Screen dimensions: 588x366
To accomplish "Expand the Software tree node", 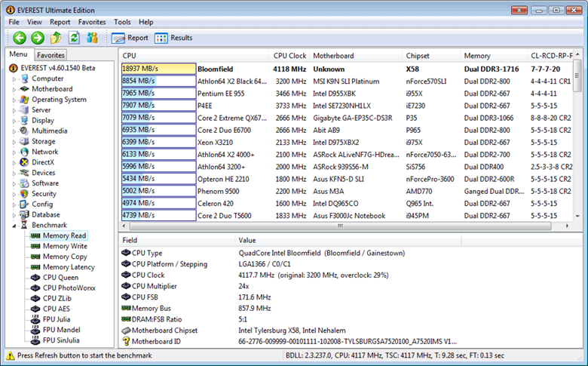I will [x=14, y=184].
